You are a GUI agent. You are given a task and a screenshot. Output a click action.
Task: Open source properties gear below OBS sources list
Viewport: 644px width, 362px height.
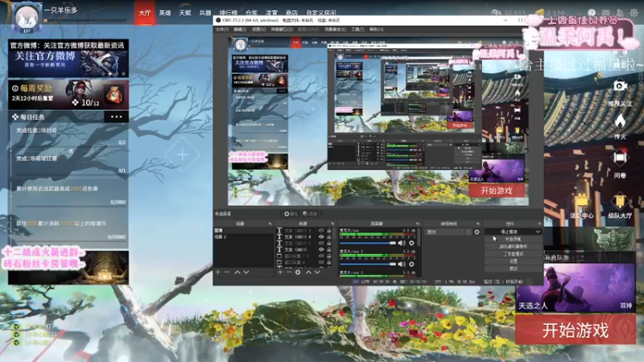coord(298,272)
